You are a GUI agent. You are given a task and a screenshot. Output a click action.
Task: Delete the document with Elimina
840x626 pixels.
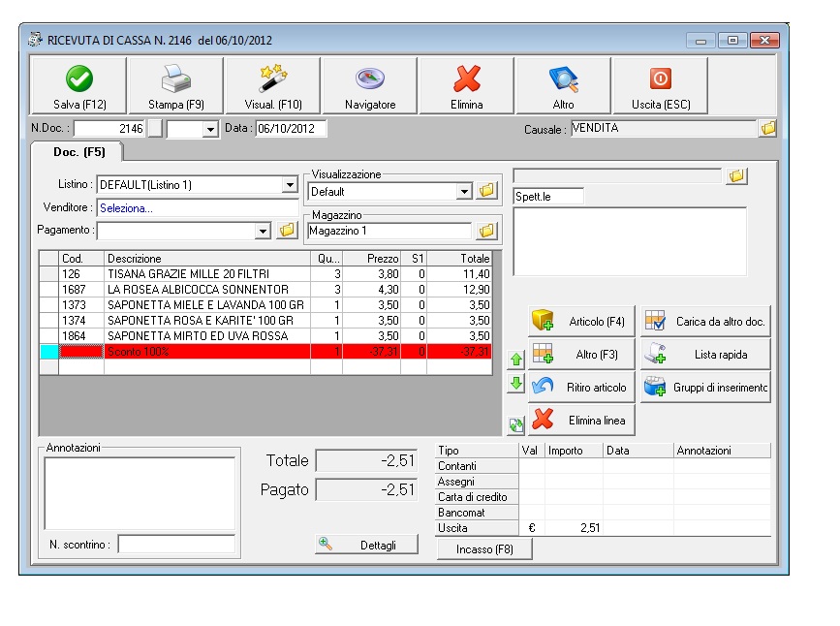[466, 86]
